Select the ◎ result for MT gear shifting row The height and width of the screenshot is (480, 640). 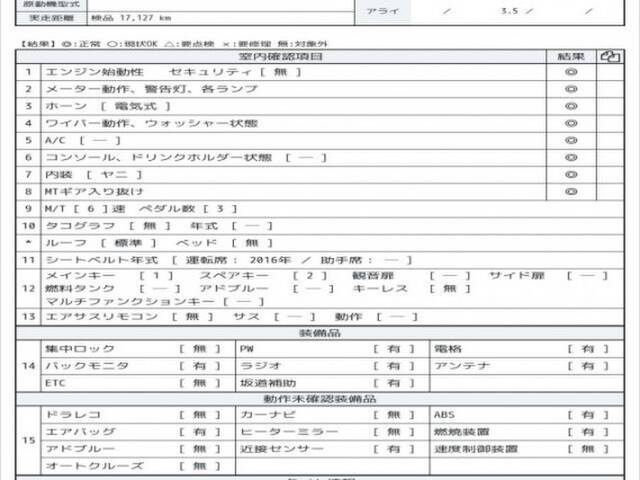click(571, 192)
